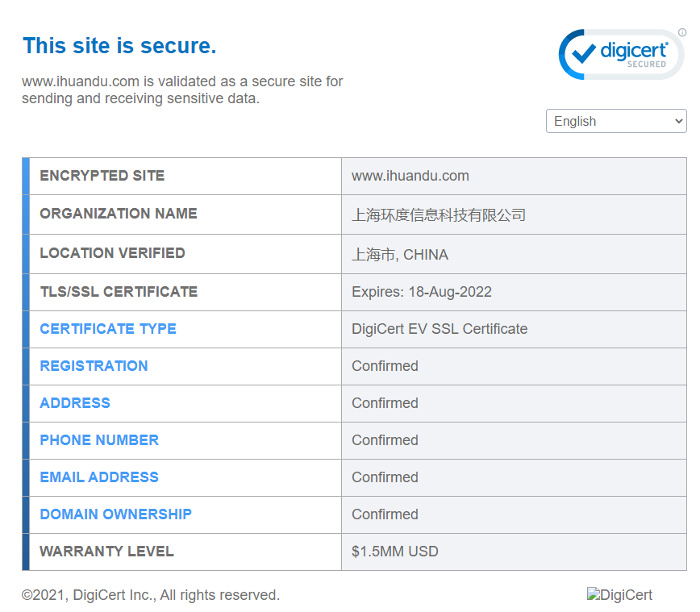700x612 pixels.
Task: Select the www.ihuandu.com value in the table
Action: 410,176
